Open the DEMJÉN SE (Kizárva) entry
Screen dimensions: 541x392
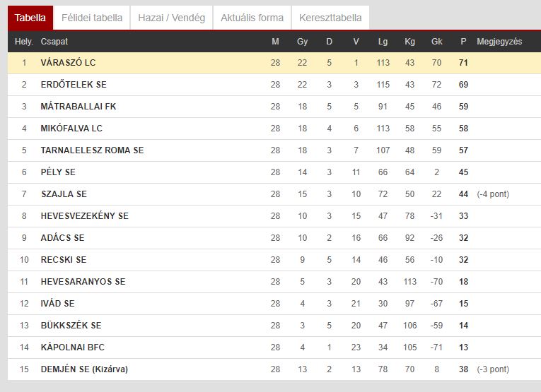click(84, 369)
